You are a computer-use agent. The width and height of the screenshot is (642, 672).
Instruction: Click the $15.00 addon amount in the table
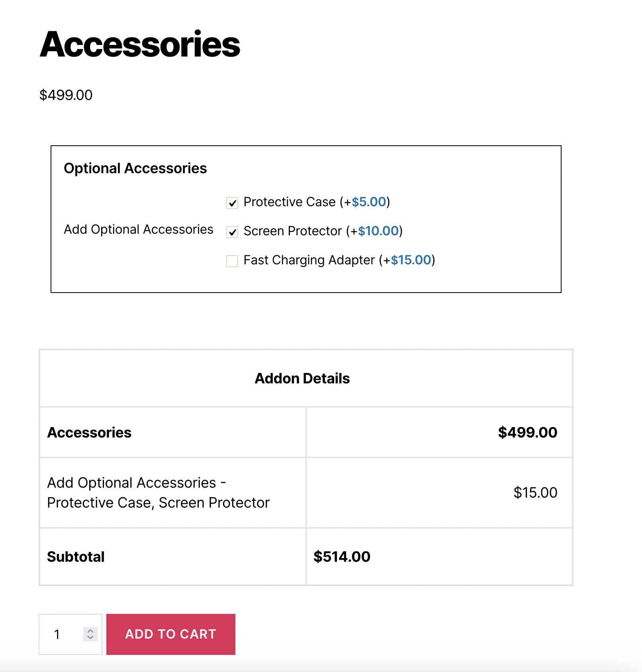535,493
